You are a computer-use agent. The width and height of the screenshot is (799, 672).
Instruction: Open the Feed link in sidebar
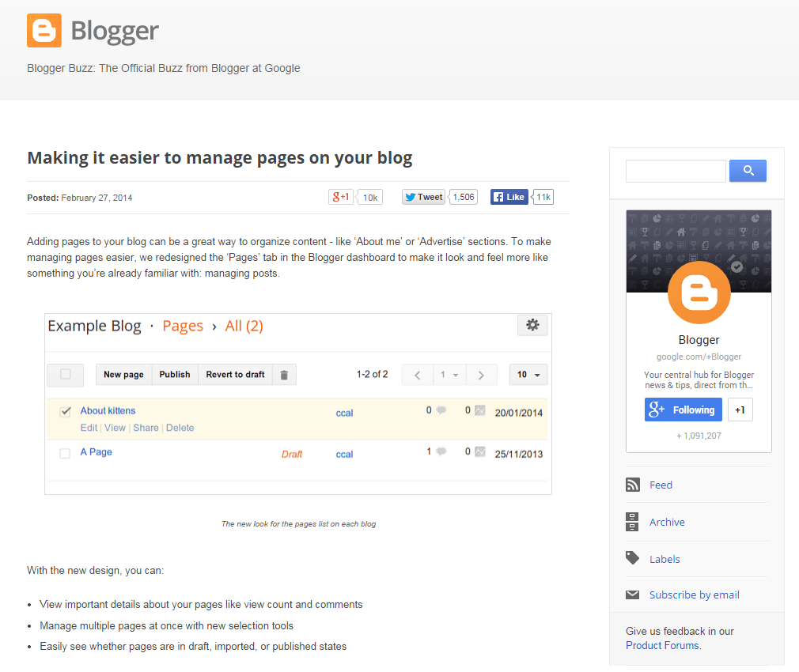(661, 485)
